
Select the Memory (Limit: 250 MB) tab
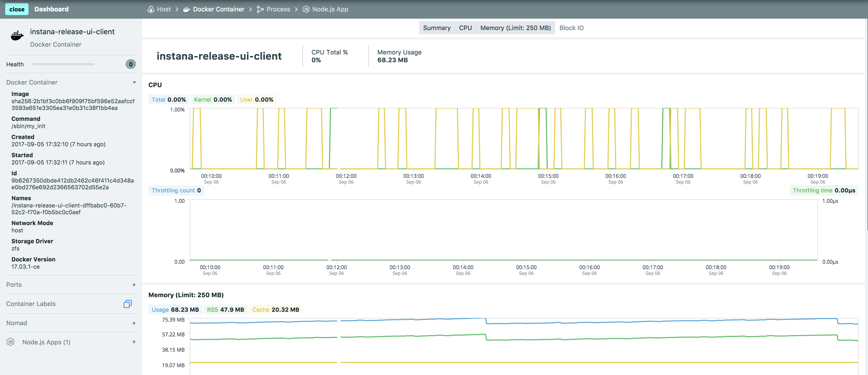515,28
